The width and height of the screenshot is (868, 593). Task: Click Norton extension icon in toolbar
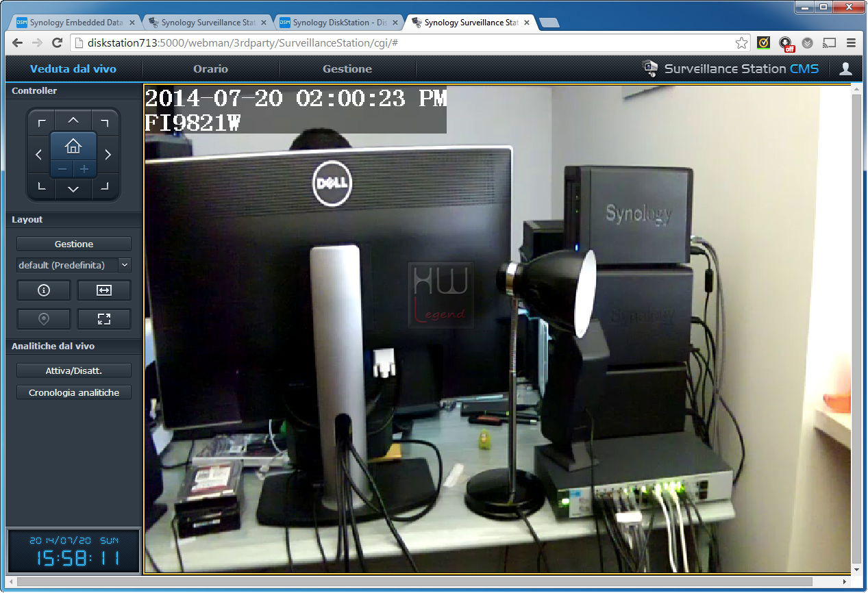763,42
